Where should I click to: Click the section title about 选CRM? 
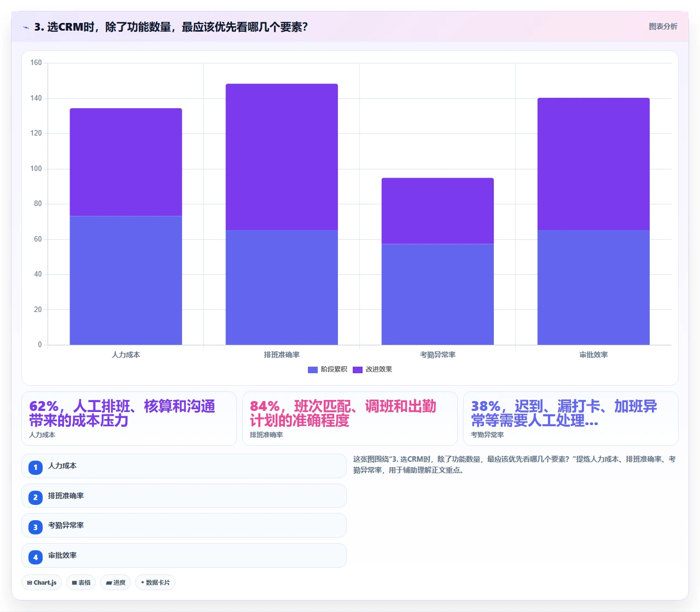[x=171, y=27]
